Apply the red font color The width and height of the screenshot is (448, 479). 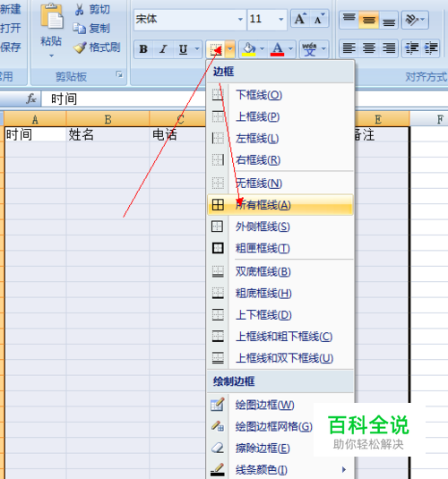pyautogui.click(x=277, y=49)
